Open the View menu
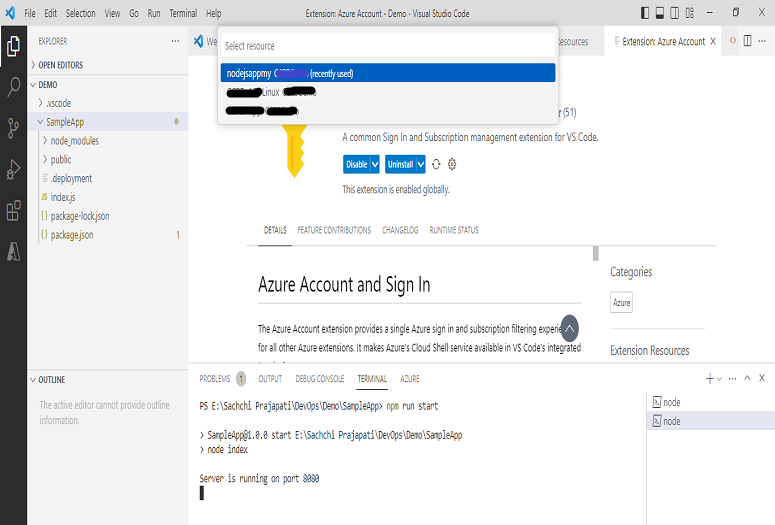775x525 pixels. [x=112, y=13]
